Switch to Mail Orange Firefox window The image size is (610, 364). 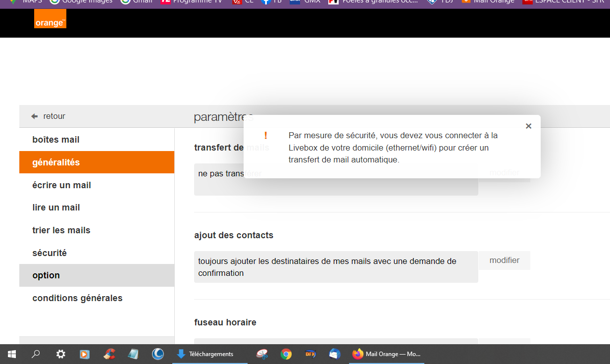pos(386,354)
